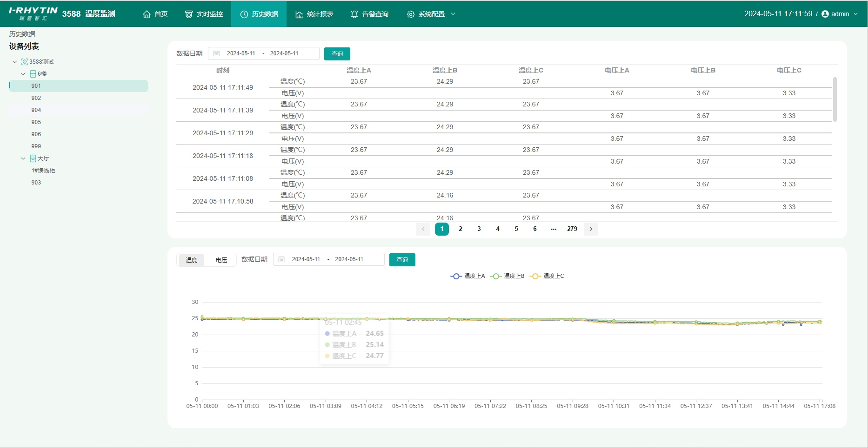Switch to the 电压 chart tab

click(x=221, y=260)
